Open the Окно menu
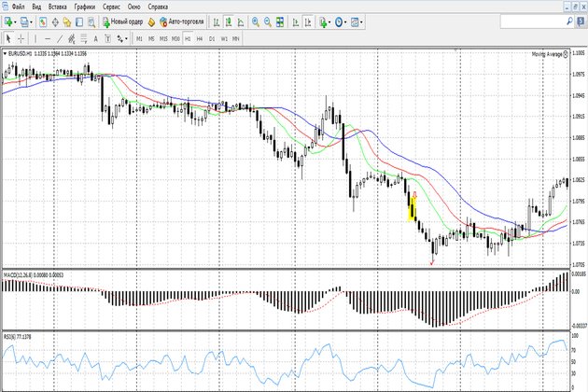 point(133,7)
